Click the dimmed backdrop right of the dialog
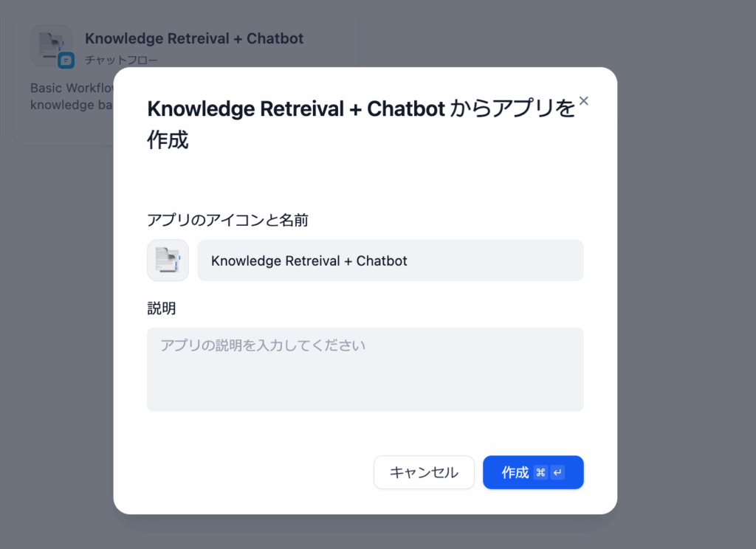 tap(687, 295)
